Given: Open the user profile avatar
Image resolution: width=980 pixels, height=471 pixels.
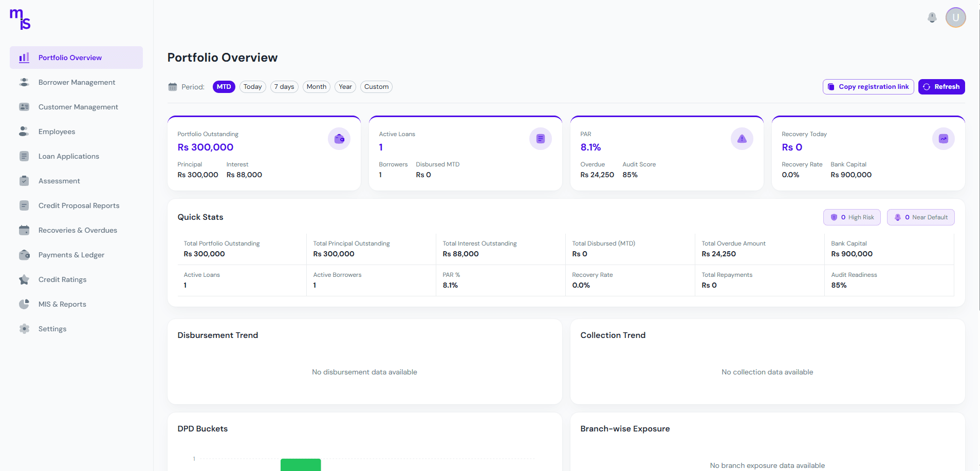Looking at the screenshot, I should pyautogui.click(x=955, y=17).
